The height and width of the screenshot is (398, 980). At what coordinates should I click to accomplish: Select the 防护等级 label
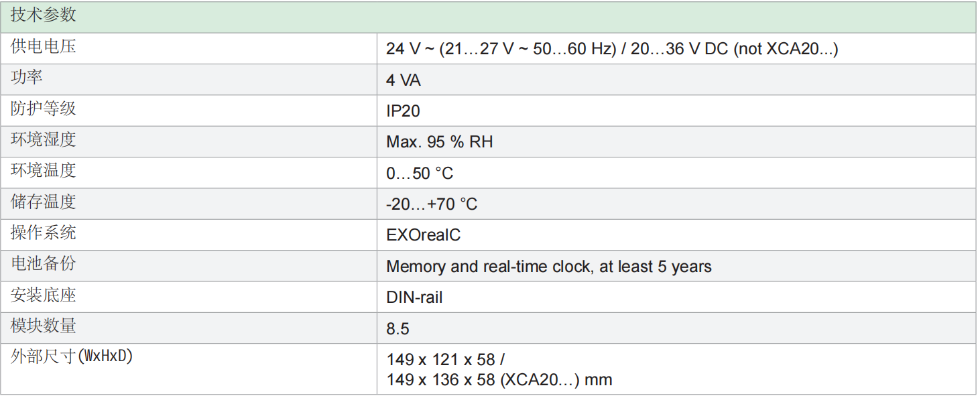tap(43, 109)
